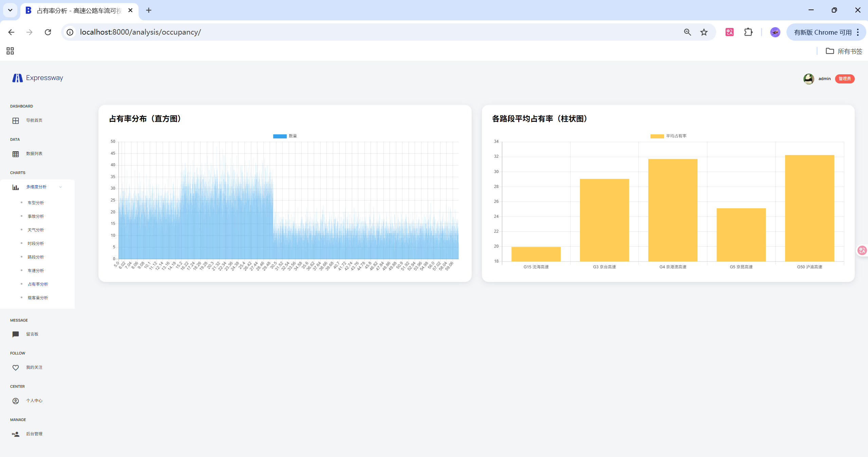Open the tab search dropdown arrow
This screenshot has width=868, height=457.
pyautogui.click(x=10, y=10)
